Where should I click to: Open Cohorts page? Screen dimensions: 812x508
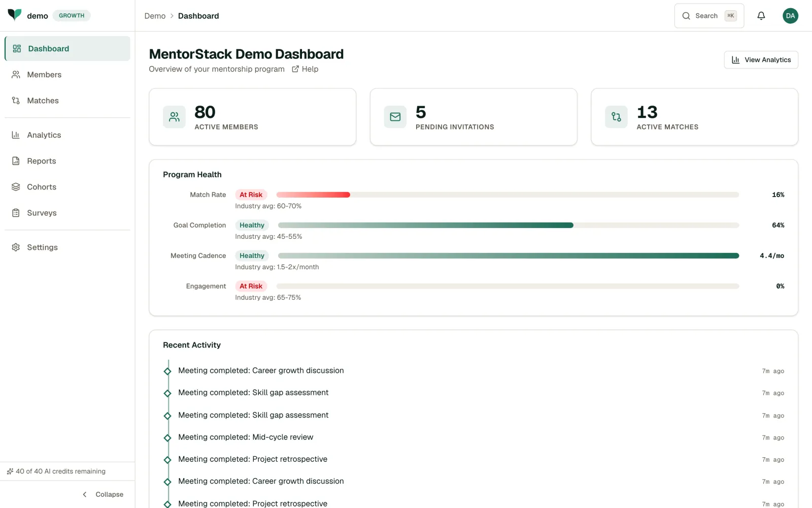click(x=67, y=187)
